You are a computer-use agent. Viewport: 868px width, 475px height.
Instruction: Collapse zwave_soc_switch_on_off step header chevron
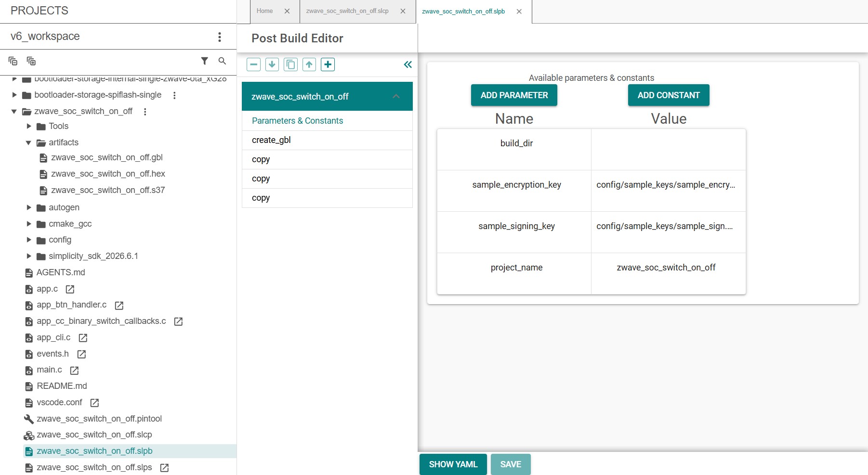[396, 96]
